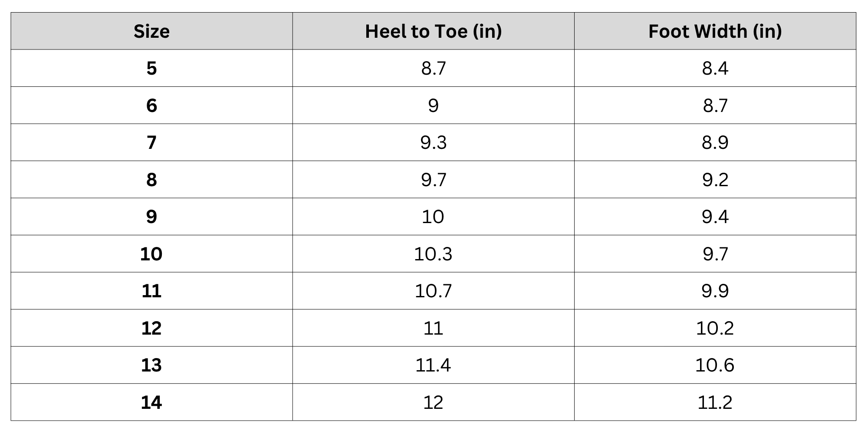
Task: Click the Foot Width (in) header
Action: pos(715,31)
